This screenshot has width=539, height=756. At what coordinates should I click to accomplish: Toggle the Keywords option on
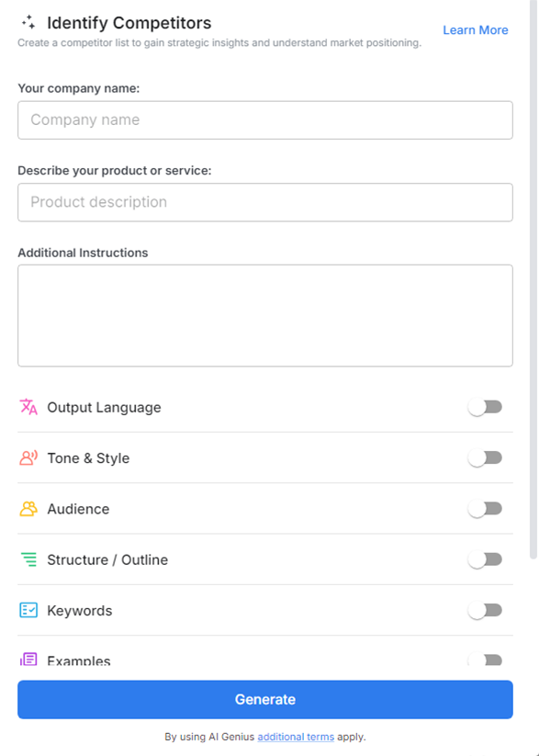click(486, 610)
